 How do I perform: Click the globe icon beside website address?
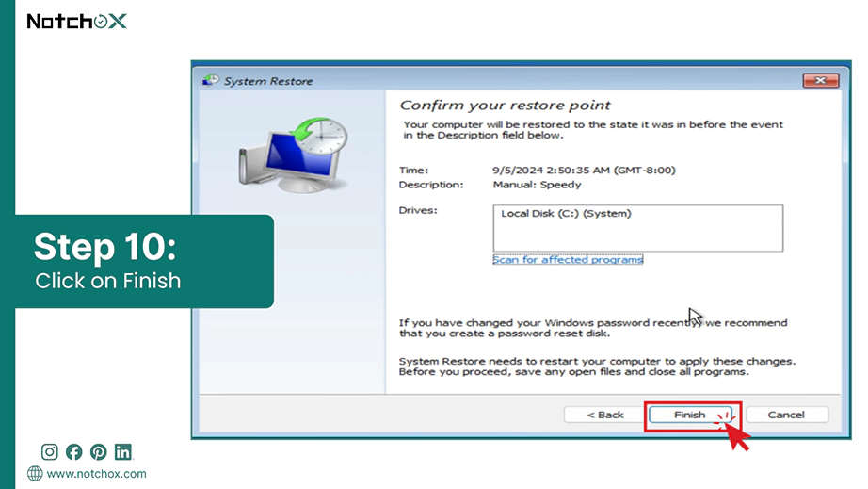click(35, 474)
